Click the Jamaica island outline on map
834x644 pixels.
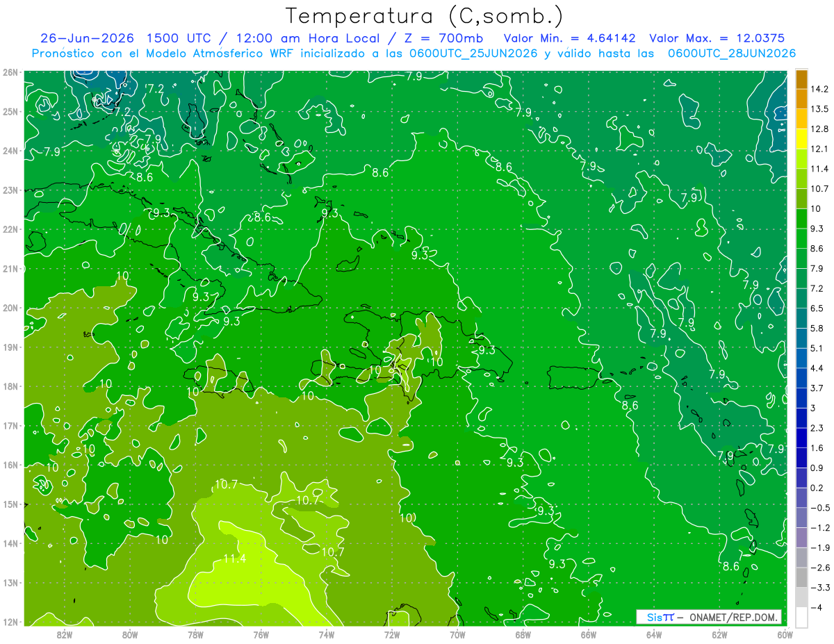tap(219, 379)
